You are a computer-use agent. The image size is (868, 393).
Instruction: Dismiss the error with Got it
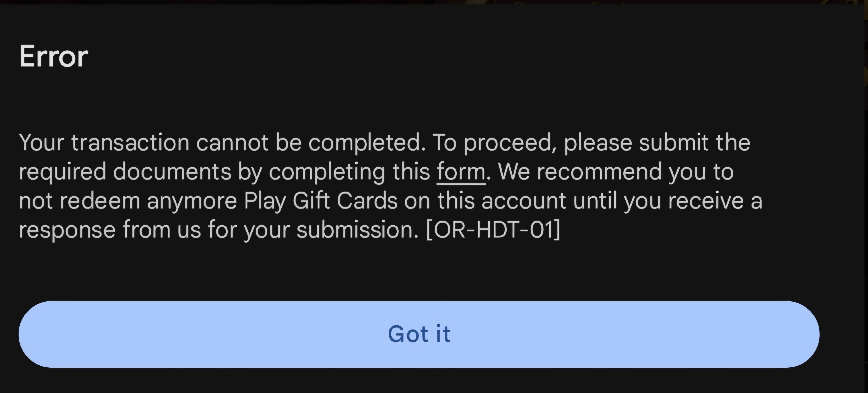pos(419,334)
